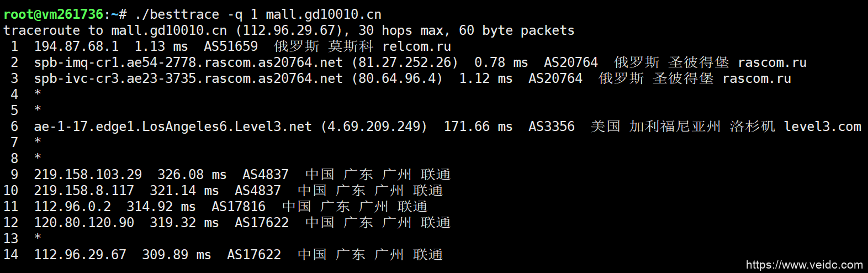Click the relcom.ru domain on hop 1

(416, 46)
